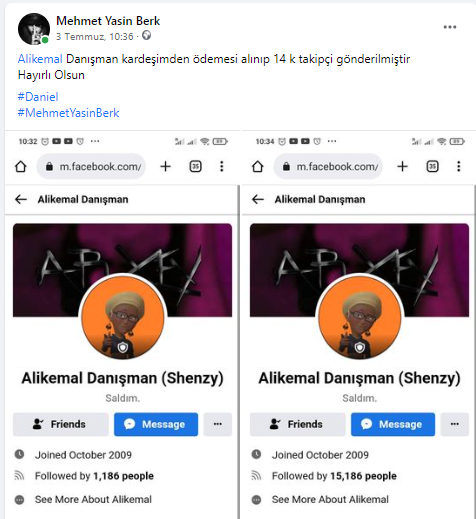Image resolution: width=476 pixels, height=519 pixels.
Task: Click Message button in right screenshot
Action: [393, 424]
